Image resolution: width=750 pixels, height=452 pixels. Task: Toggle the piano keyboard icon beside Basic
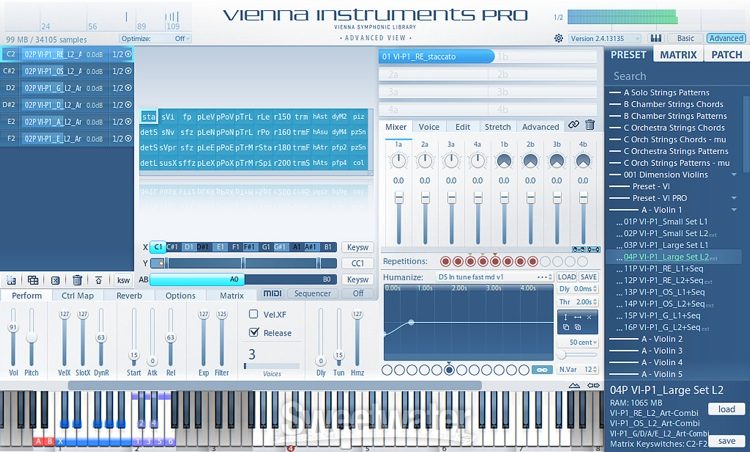pos(655,38)
